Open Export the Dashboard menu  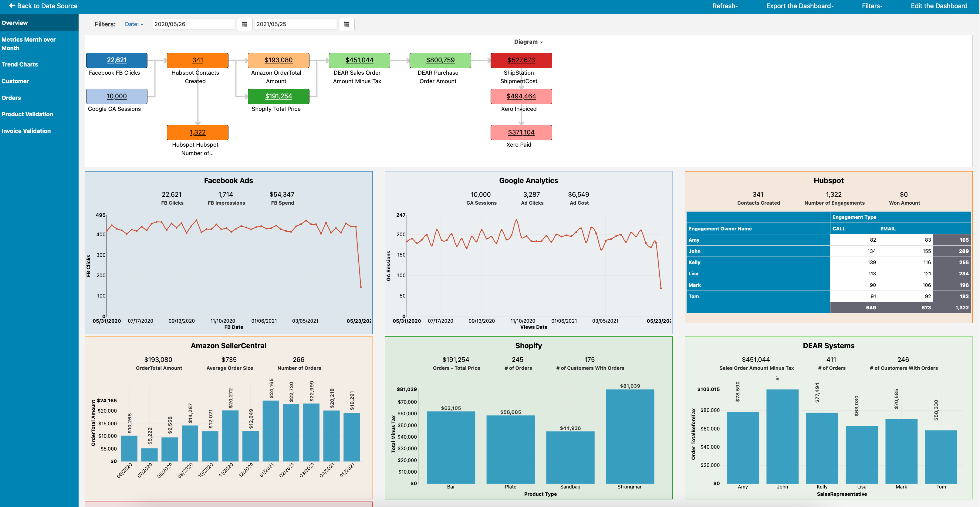[800, 6]
